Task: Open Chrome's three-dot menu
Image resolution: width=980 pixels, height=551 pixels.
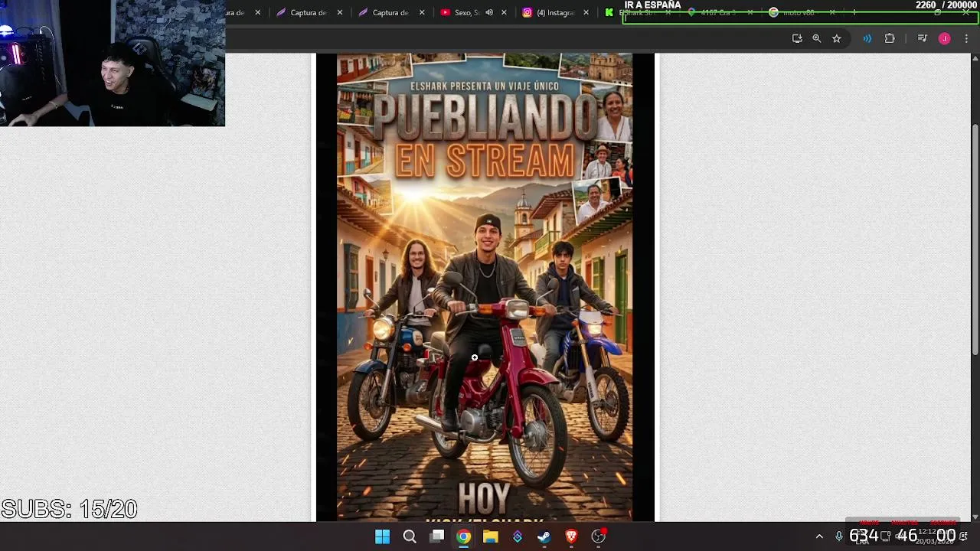Action: (966, 38)
